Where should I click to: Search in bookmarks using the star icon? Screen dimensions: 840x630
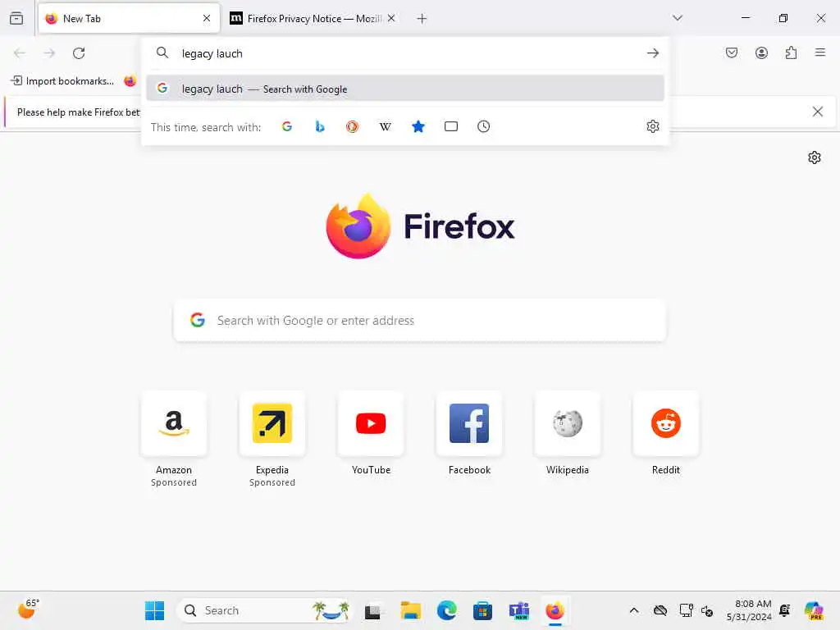[418, 126]
